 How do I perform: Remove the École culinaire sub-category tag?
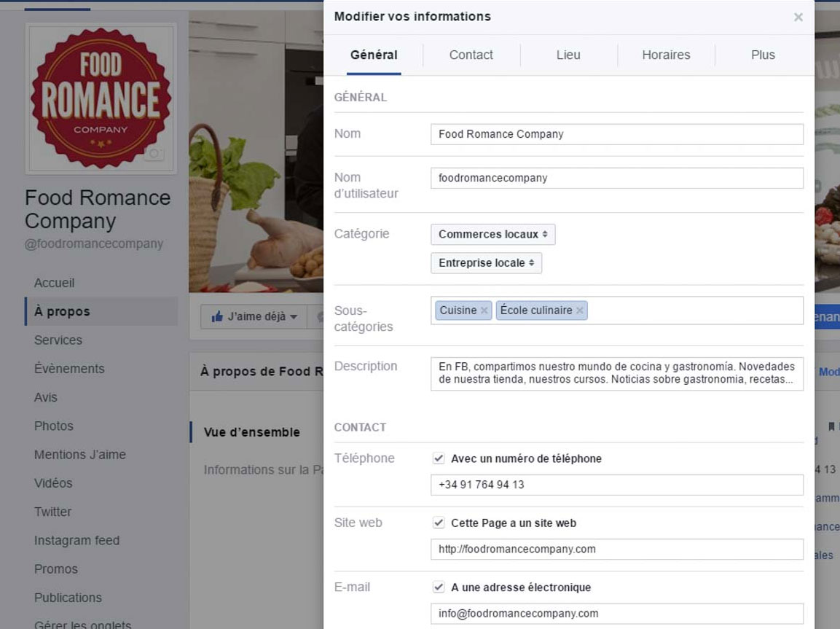[x=580, y=310]
